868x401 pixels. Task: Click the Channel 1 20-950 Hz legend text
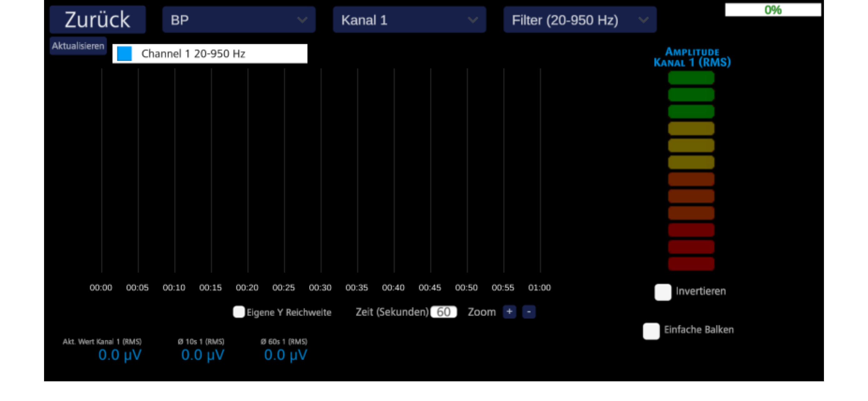tap(193, 54)
